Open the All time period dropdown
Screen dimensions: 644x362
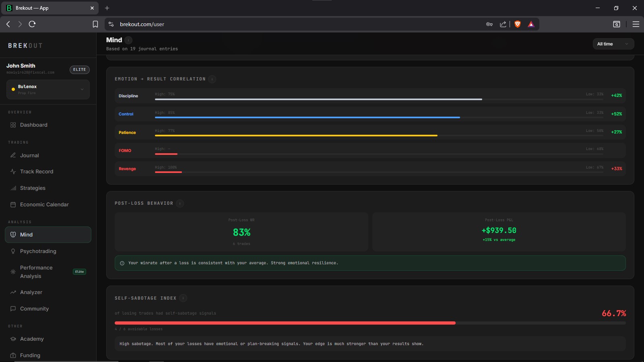[x=613, y=44]
